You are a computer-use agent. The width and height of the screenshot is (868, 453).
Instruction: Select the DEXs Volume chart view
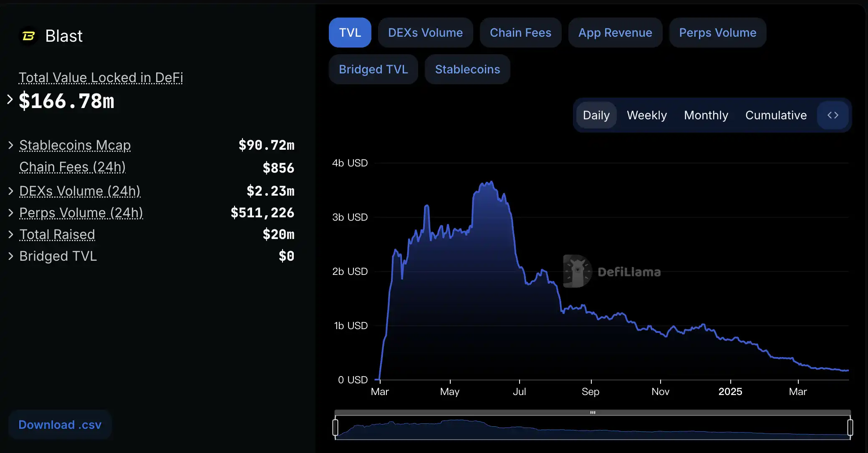click(x=425, y=33)
